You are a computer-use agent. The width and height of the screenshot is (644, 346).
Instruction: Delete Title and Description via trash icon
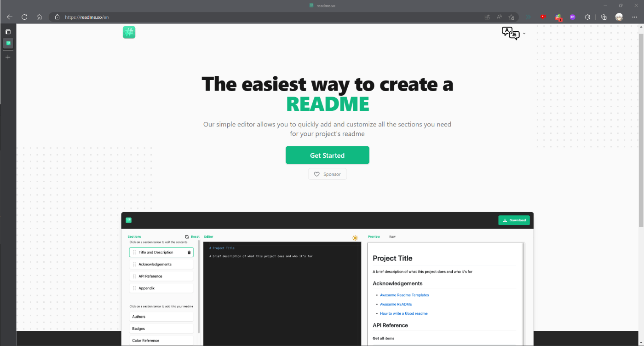tap(189, 252)
